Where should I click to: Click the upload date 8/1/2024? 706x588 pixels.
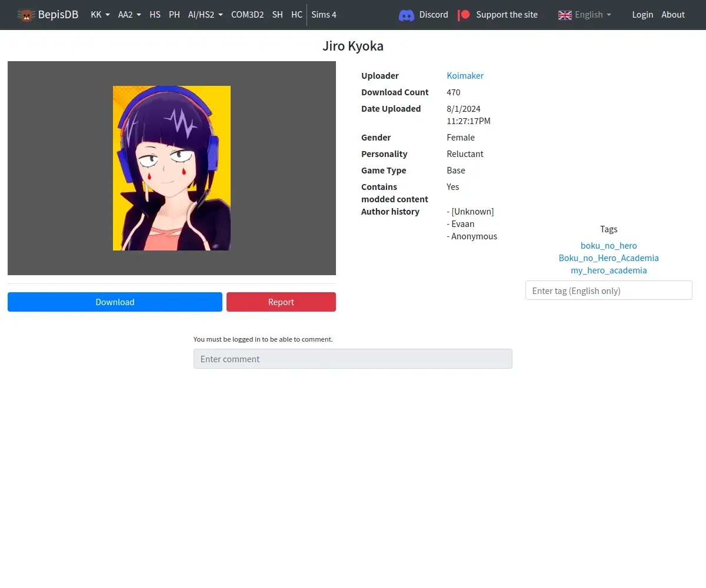pyautogui.click(x=464, y=109)
